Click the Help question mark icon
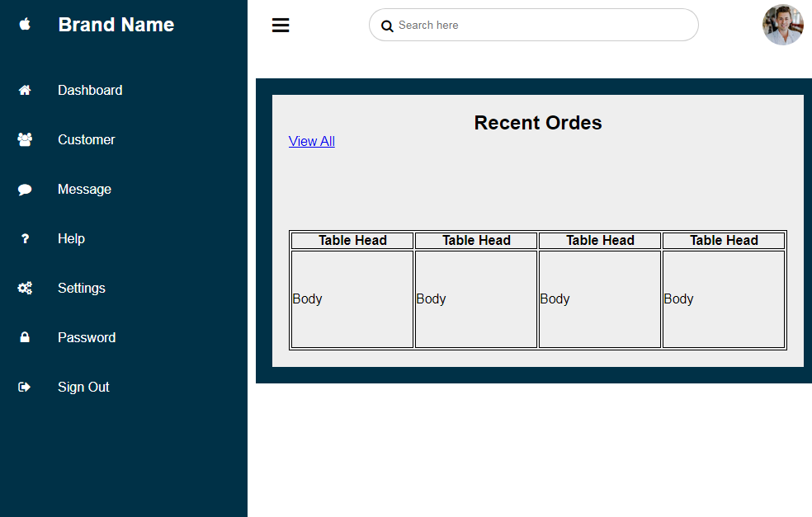812x517 pixels. click(x=25, y=238)
